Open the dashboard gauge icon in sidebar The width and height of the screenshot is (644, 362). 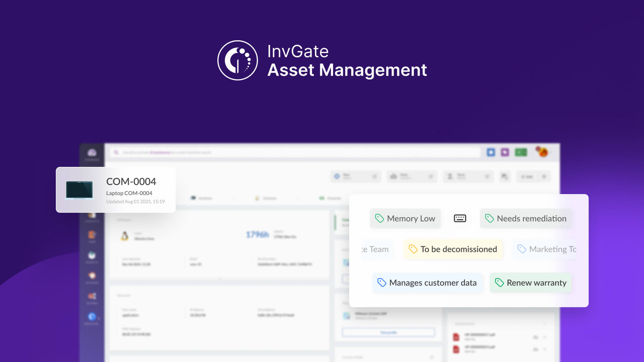[92, 153]
